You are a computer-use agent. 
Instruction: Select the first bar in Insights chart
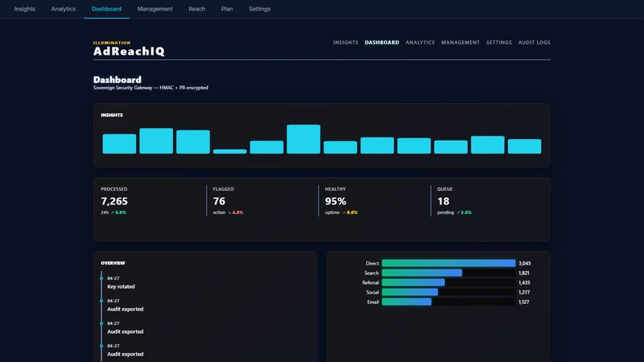119,144
